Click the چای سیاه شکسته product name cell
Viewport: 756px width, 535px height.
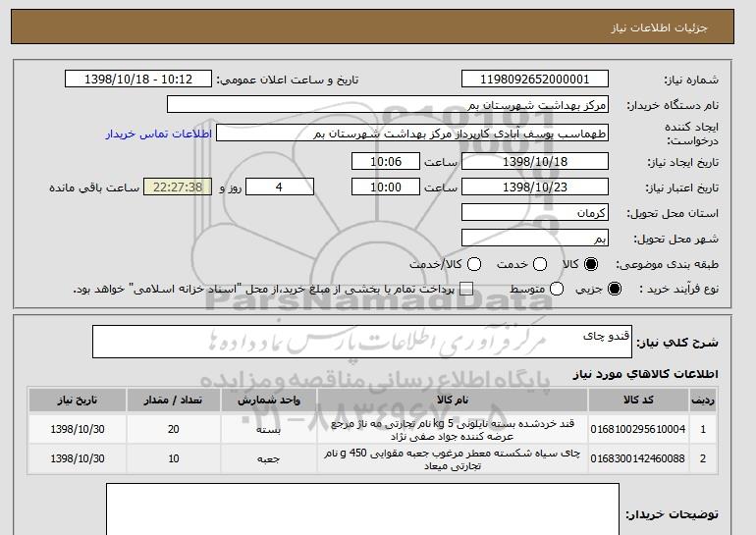point(453,458)
